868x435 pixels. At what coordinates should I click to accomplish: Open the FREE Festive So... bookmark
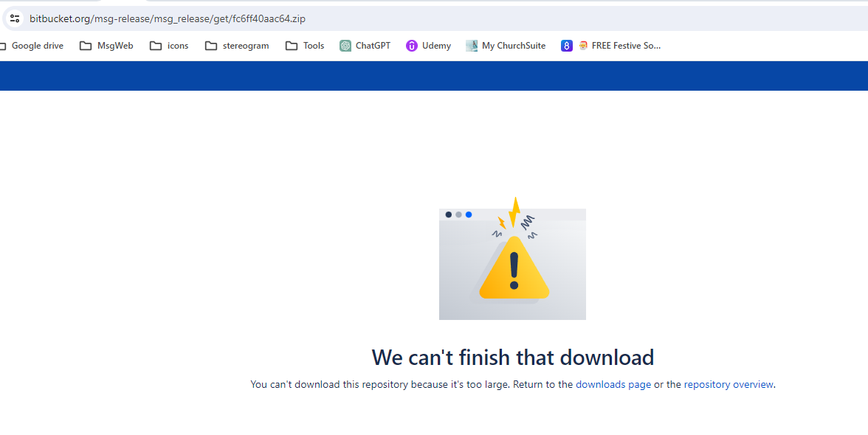click(x=619, y=46)
